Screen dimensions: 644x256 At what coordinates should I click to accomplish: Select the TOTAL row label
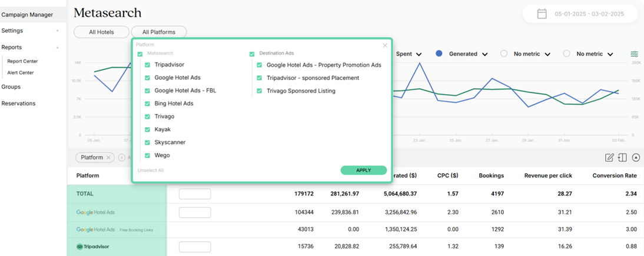tap(85, 194)
